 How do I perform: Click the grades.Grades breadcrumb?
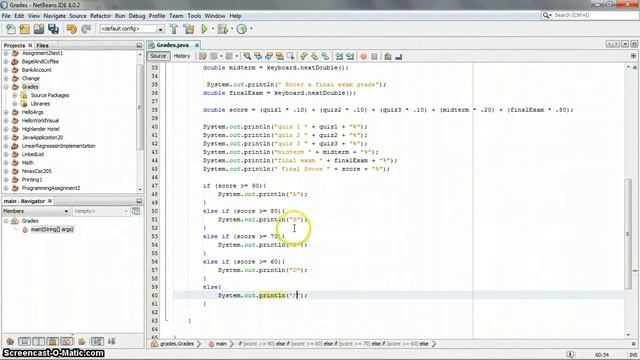point(176,344)
